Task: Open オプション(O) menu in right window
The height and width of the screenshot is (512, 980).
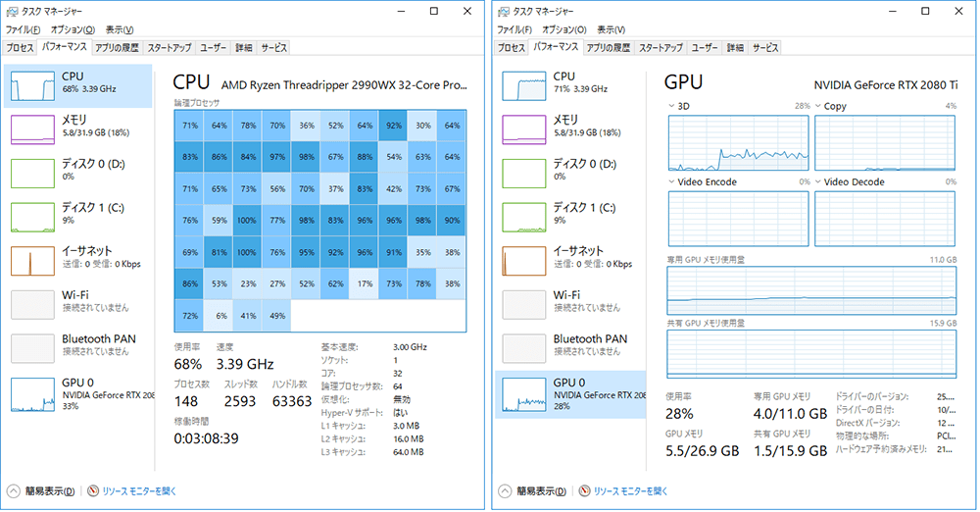Action: tap(564, 29)
